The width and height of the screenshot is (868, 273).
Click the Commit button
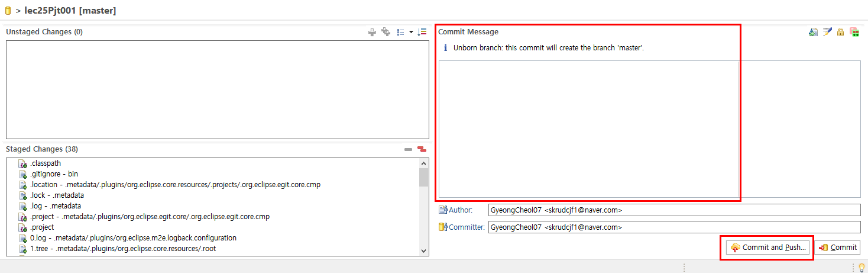coord(838,248)
